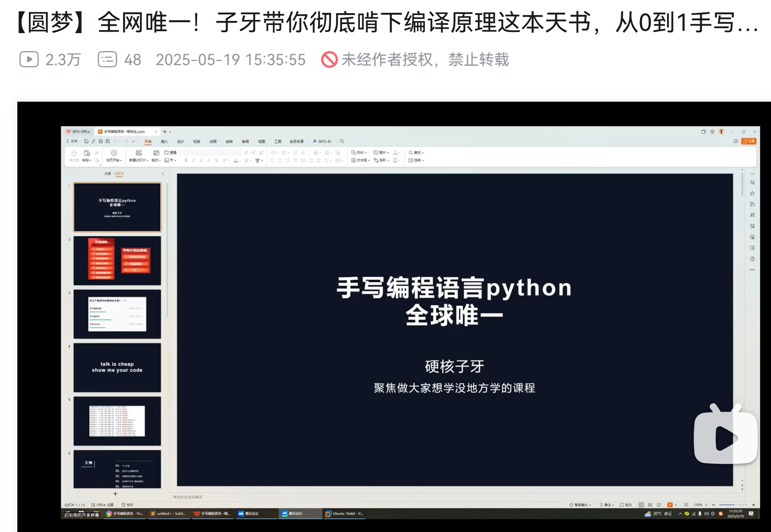Click the format painter brush icon

74,153
